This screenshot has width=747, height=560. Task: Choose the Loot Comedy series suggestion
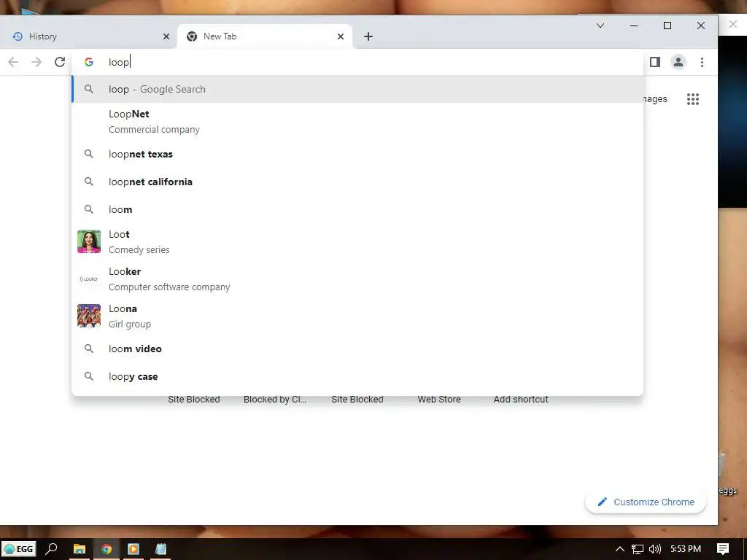pos(357,242)
